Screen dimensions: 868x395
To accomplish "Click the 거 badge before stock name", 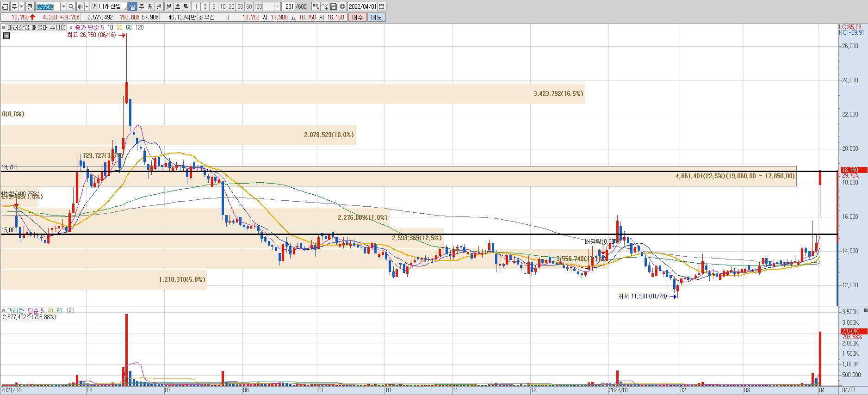I will 94,6.
